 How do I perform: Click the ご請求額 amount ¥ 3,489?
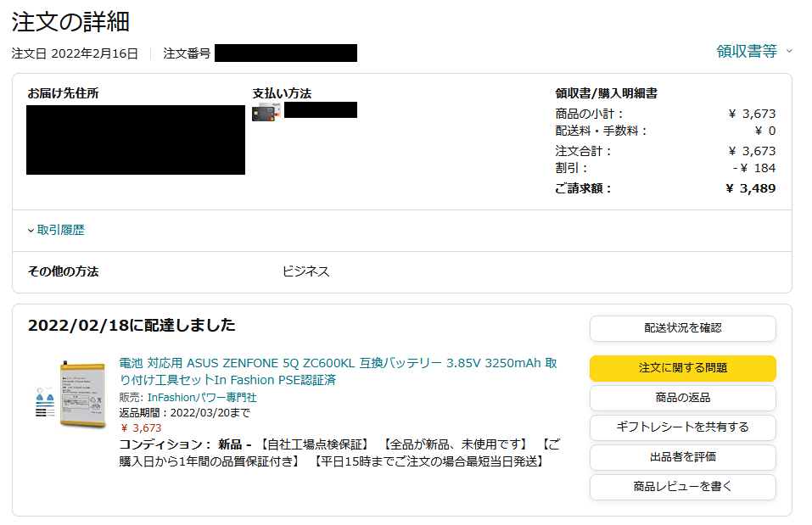tap(750, 188)
